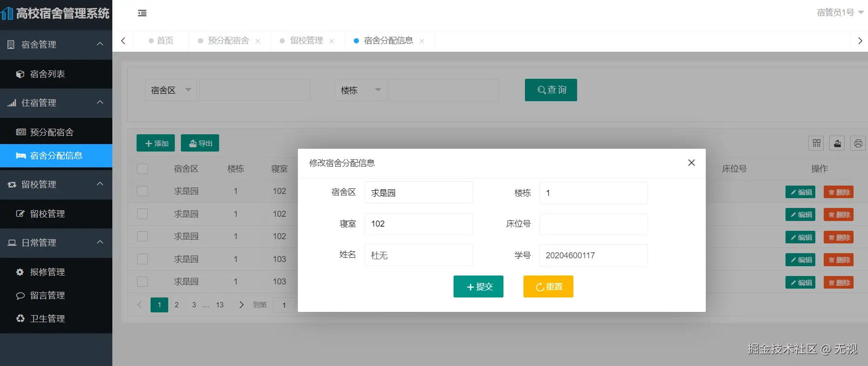Click 删除 on the first table row
868x366 pixels.
[839, 192]
